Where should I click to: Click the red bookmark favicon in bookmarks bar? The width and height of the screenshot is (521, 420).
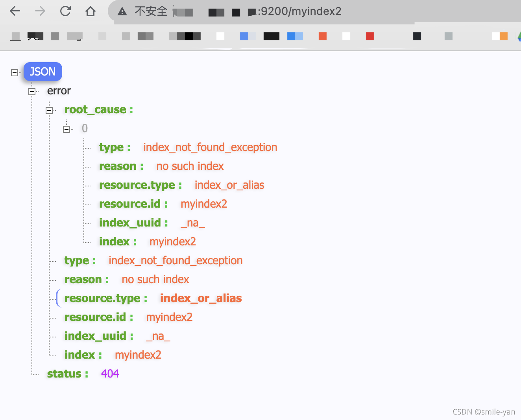pos(370,36)
